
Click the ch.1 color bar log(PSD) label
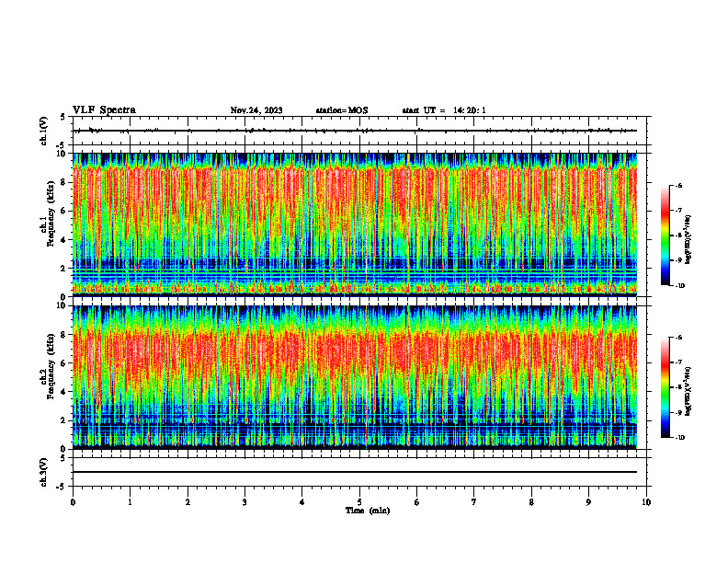[688, 239]
